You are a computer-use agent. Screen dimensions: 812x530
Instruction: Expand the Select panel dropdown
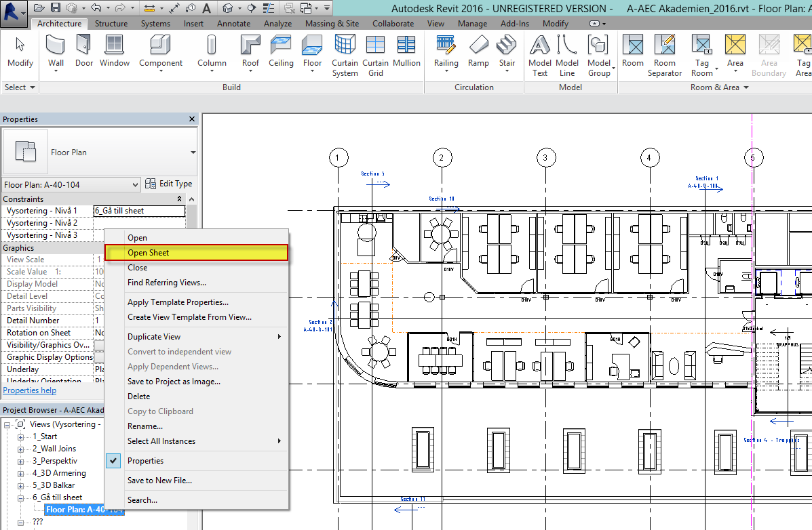click(x=20, y=87)
